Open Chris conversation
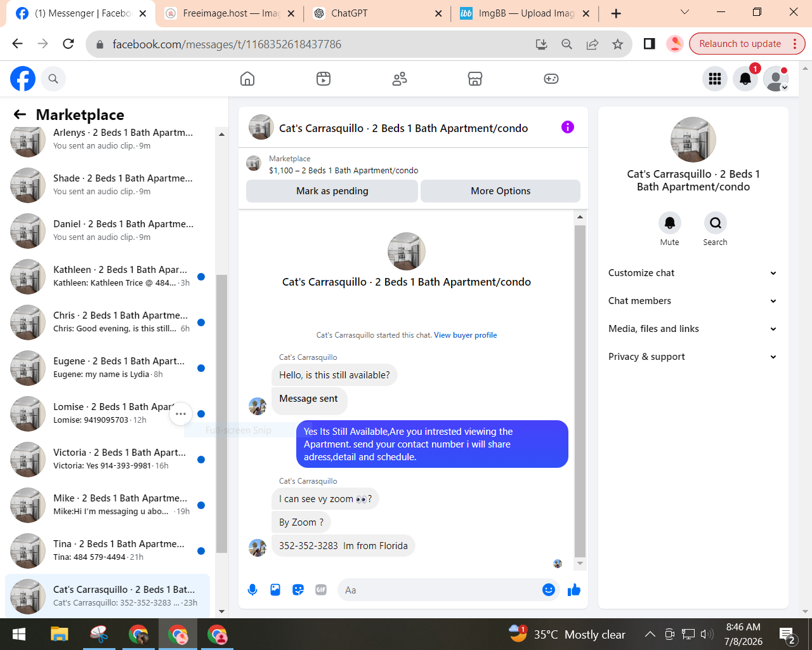Screen dimensions: 812x650 click(108, 322)
